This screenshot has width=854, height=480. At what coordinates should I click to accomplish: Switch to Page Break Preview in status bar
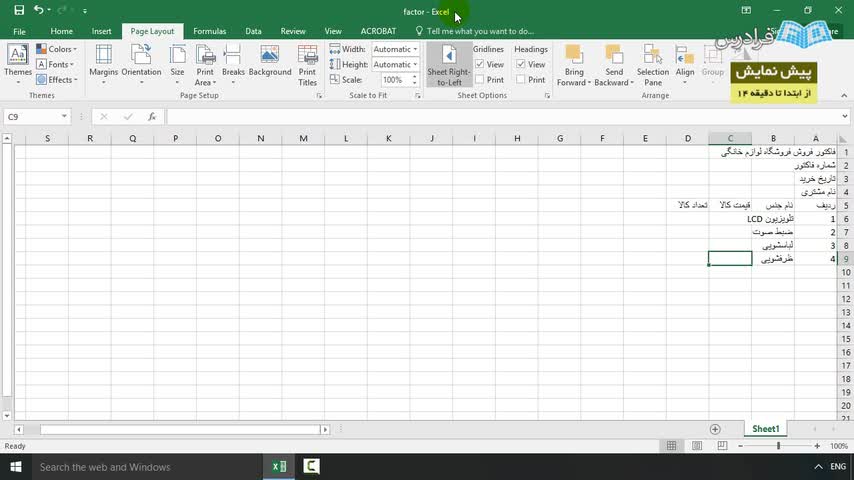click(722, 446)
